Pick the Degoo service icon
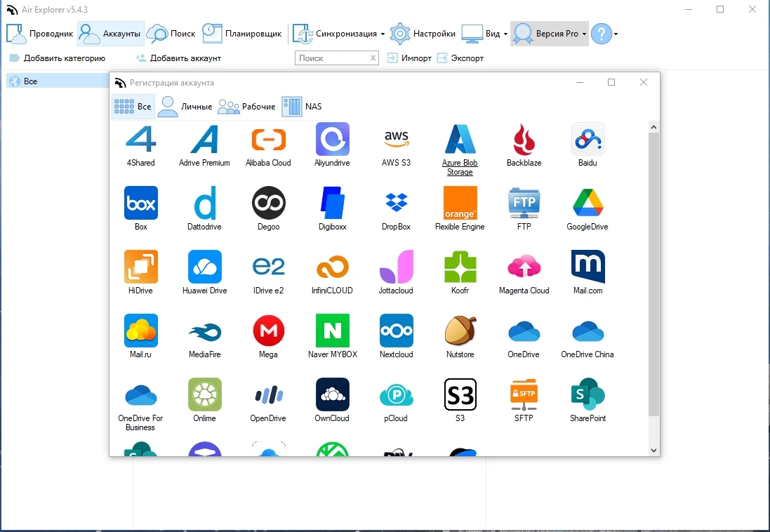Screen dimensions: 770x532 tap(269, 203)
